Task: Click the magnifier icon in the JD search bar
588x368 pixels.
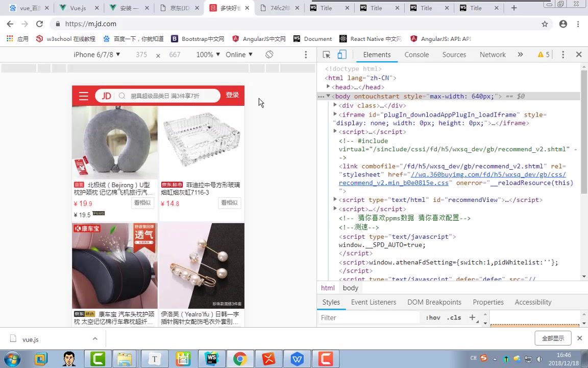Action: [x=122, y=96]
